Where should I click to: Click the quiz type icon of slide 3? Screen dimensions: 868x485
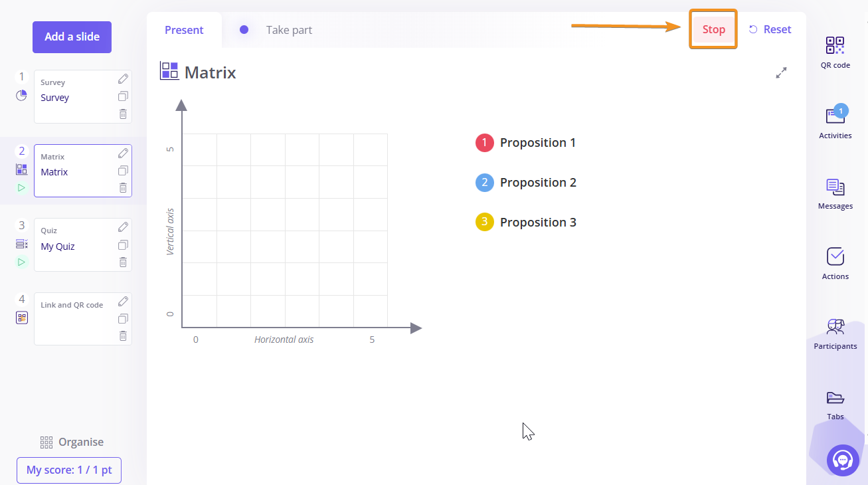(21, 244)
